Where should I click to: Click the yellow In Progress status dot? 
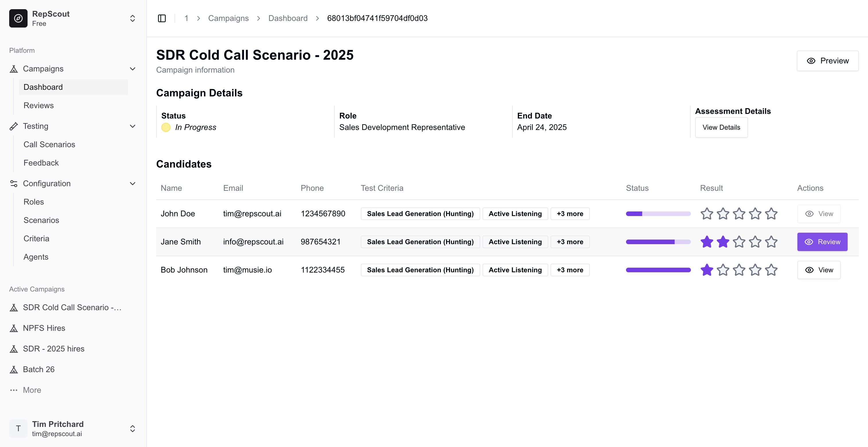pyautogui.click(x=166, y=127)
